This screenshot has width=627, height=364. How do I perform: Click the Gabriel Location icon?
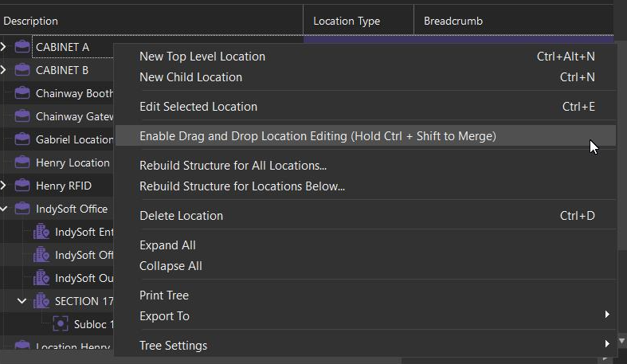(22, 139)
